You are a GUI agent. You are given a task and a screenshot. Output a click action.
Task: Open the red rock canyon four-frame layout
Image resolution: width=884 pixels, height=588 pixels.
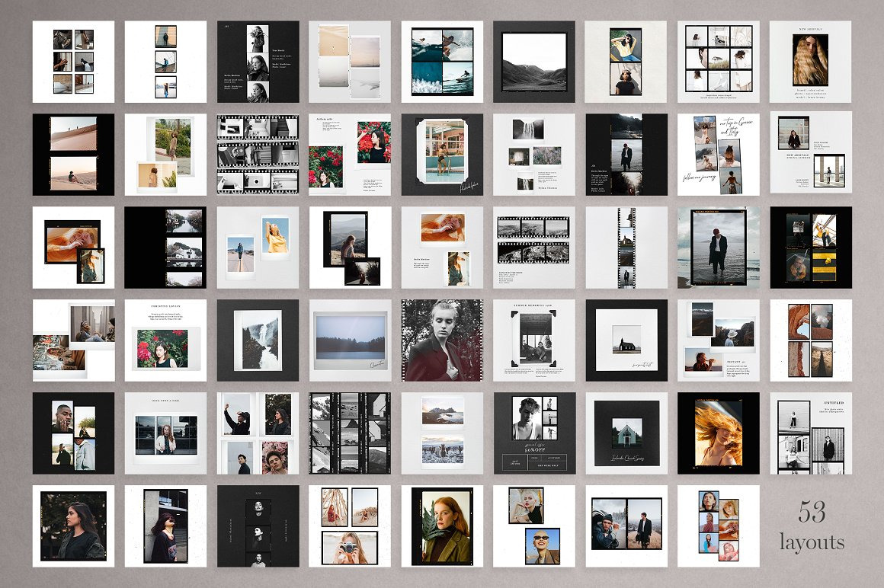tap(811, 340)
